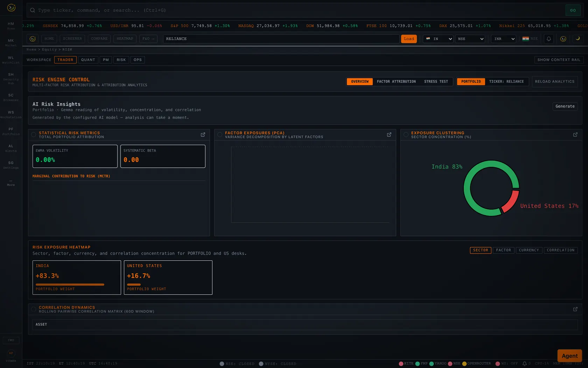Screen dimensions: 588x368
Task: Toggle circle beside Statistical Risk Metrics title
Action: point(34,135)
